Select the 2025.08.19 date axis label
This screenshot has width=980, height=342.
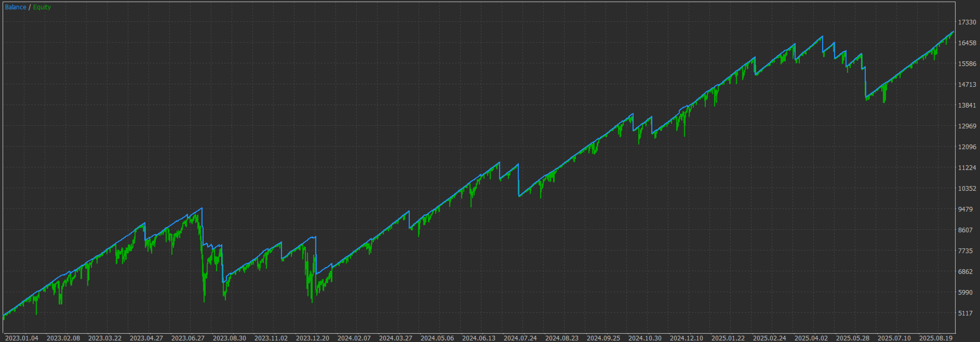[x=936, y=338]
